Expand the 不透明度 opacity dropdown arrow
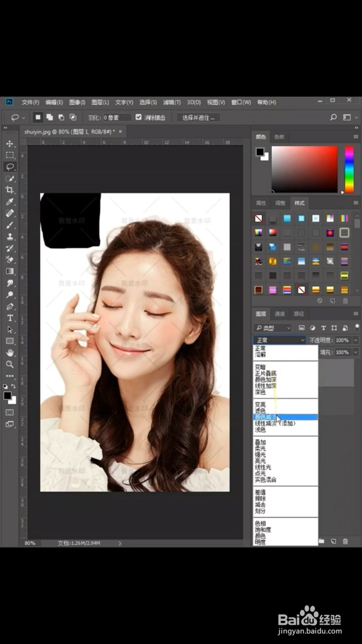 coord(355,340)
